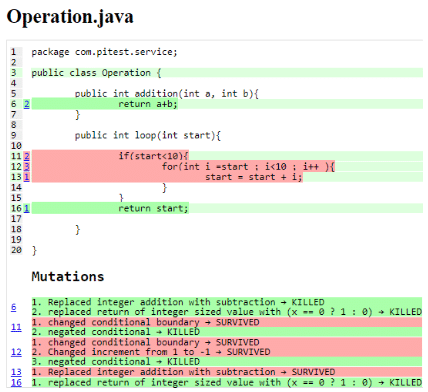Click the 'for(int i =start ; i<10 ; i++ ){' line
Image resolution: width=428 pixels, height=392 pixels.
(x=248, y=167)
